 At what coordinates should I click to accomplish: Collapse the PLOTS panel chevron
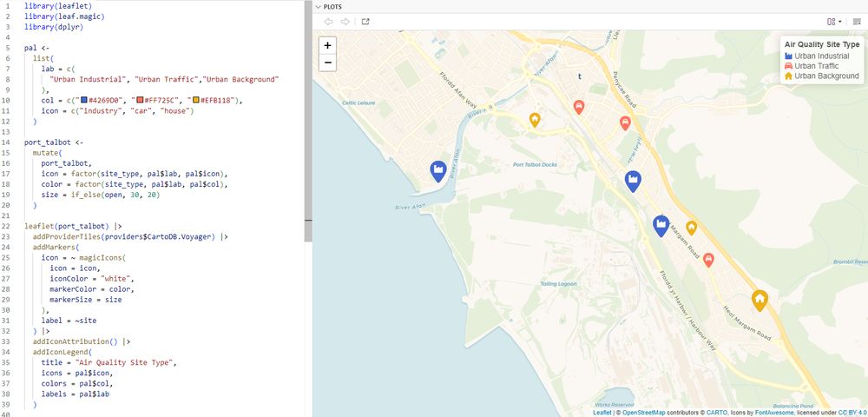pyautogui.click(x=318, y=7)
